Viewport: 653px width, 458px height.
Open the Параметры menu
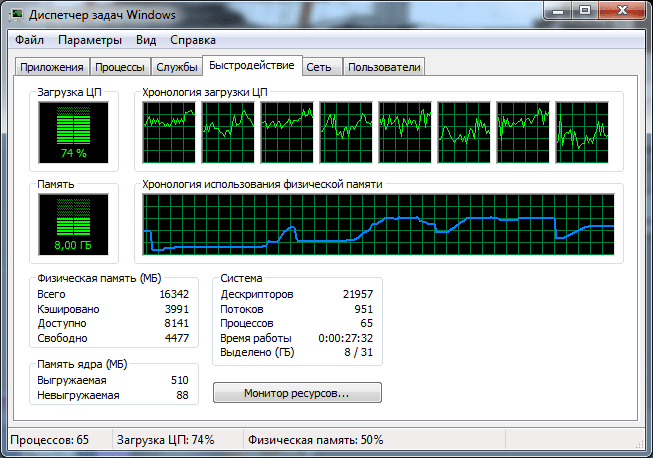click(x=90, y=40)
